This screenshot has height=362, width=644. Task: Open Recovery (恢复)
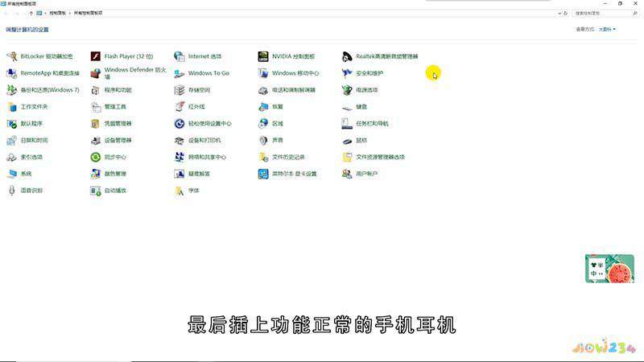pyautogui.click(x=270, y=107)
